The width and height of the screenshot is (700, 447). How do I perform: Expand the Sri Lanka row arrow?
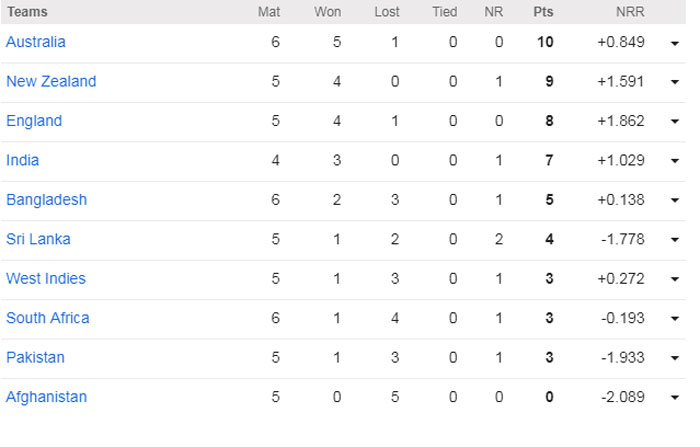click(x=676, y=240)
